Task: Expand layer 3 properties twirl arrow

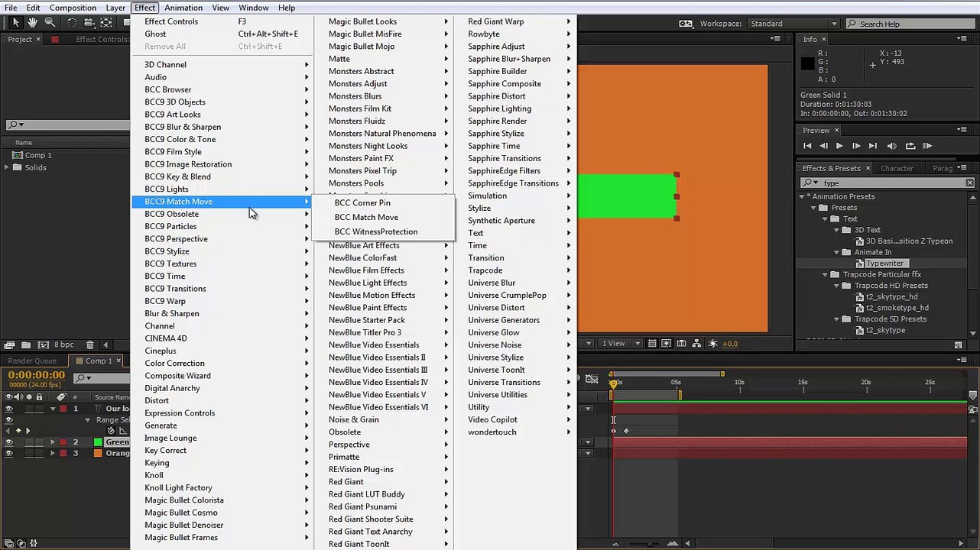Action: (x=53, y=453)
